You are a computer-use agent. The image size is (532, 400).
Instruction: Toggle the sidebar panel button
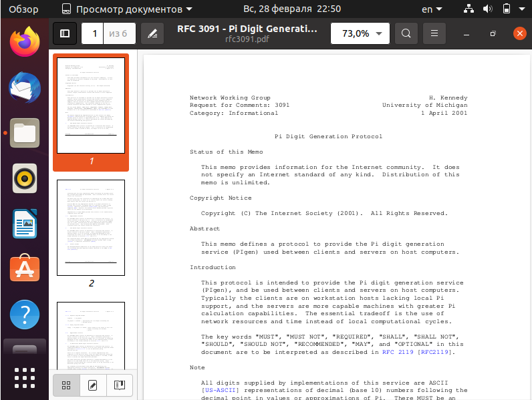point(65,33)
